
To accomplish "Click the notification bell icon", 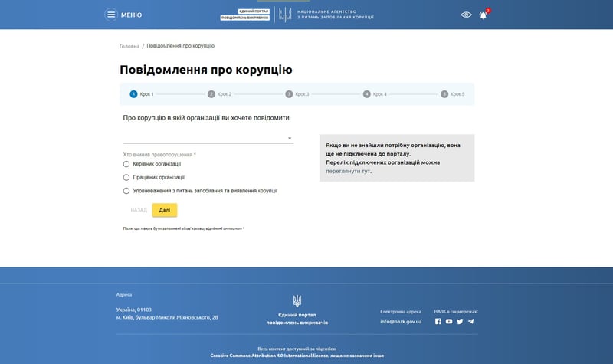I will [x=484, y=15].
